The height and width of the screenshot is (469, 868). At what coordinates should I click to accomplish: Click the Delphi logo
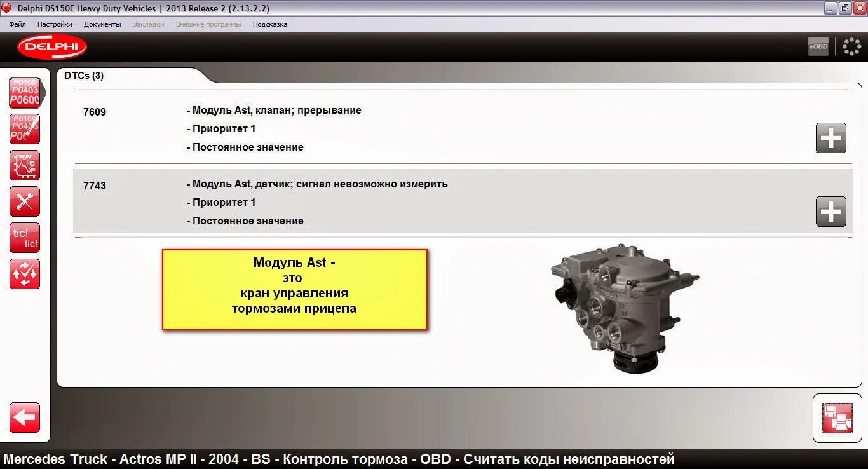coord(52,47)
